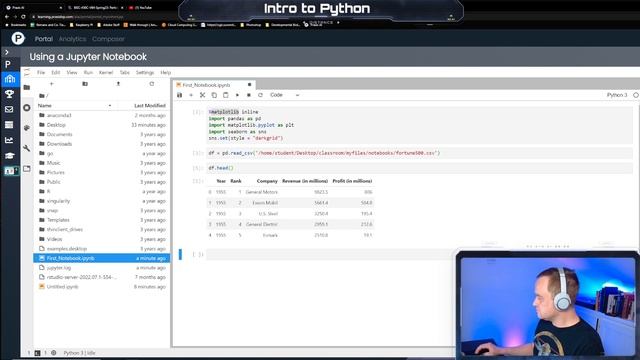This screenshot has height=360, width=640.
Task: Open the Desktop folder
Action: click(x=101, y=125)
